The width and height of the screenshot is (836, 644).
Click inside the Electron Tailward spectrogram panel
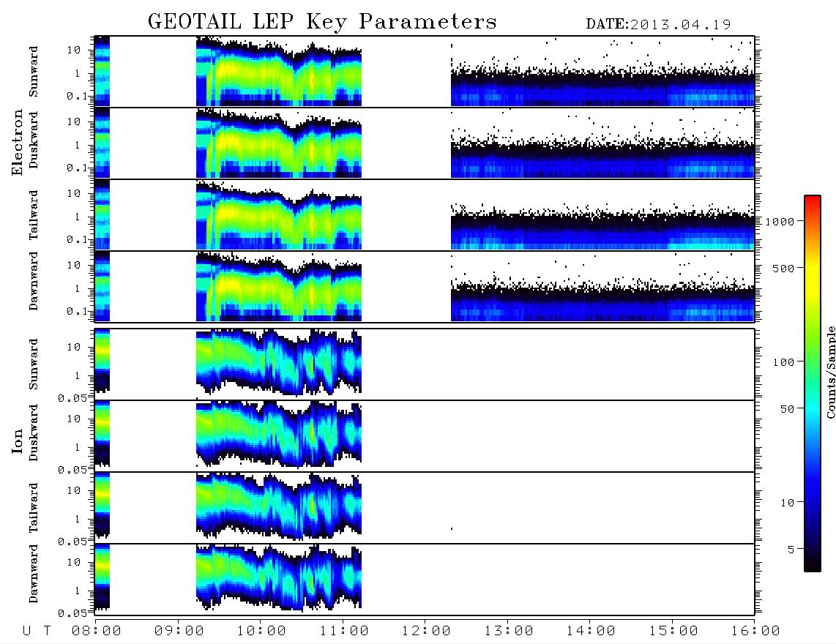(x=425, y=215)
